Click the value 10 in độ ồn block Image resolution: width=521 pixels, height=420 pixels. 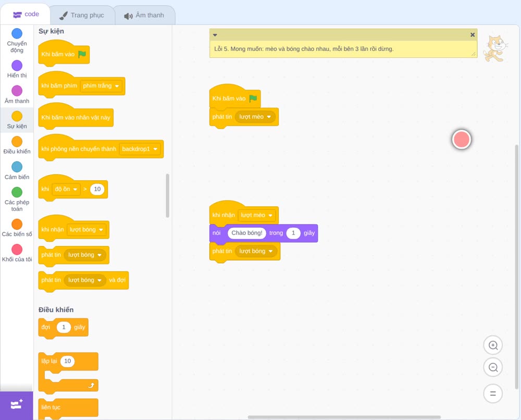point(97,189)
